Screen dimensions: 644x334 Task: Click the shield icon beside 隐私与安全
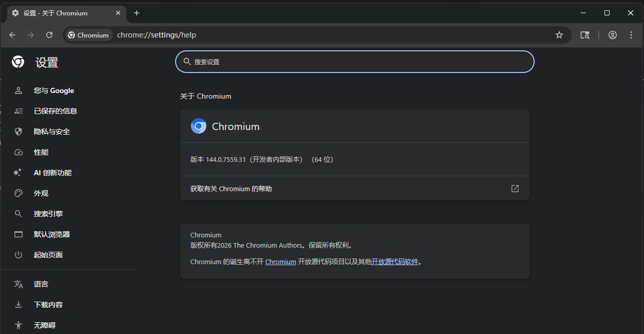point(18,132)
